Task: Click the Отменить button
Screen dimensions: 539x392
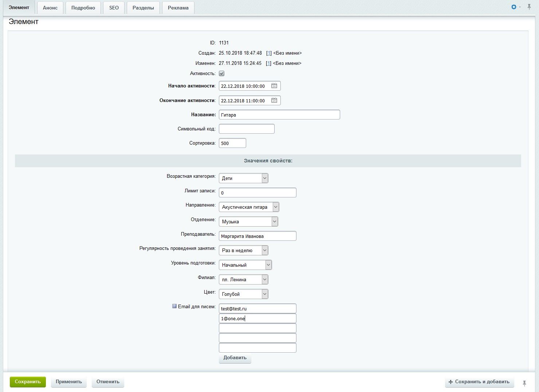Action: 108,382
